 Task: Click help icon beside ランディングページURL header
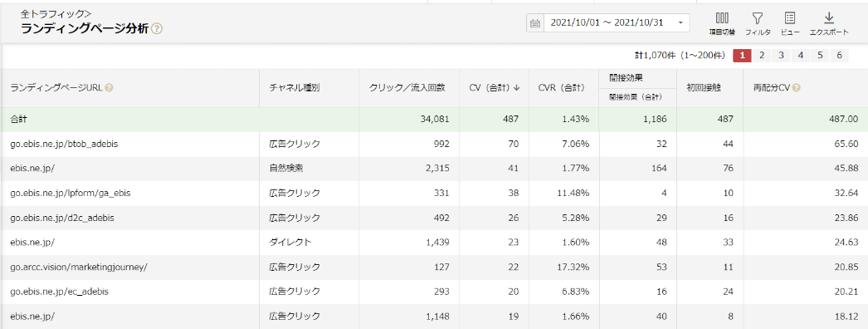coord(109,87)
